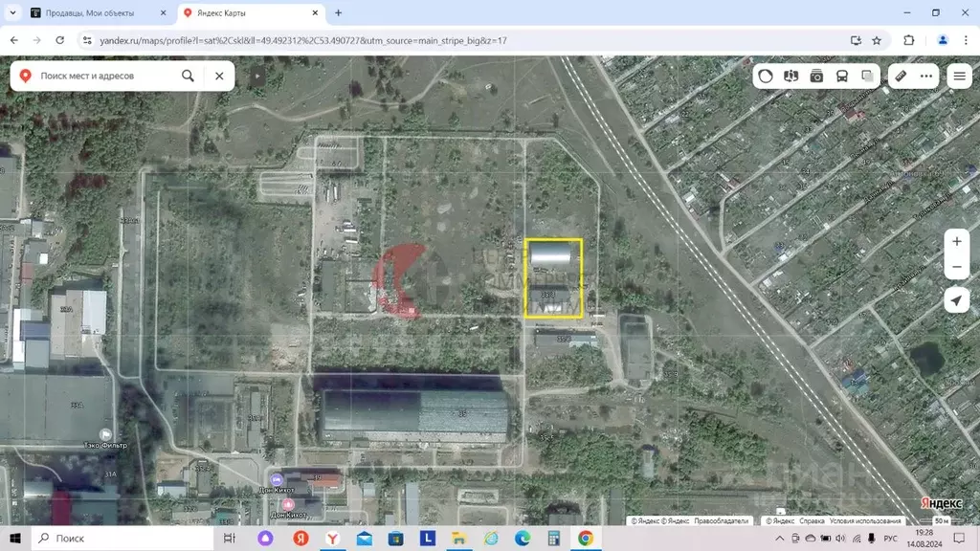Screen dimensions: 980x551
Task: Open a new browser tab
Action: pos(338,12)
